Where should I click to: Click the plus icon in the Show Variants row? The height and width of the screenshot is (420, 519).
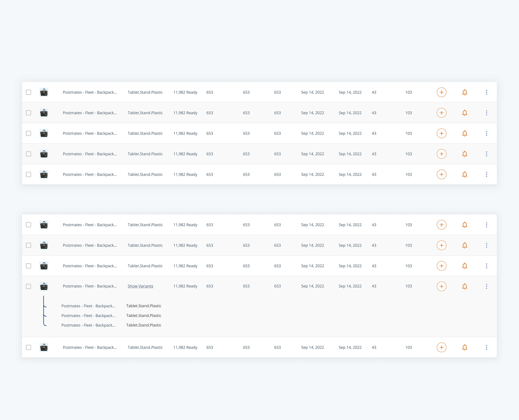(441, 286)
